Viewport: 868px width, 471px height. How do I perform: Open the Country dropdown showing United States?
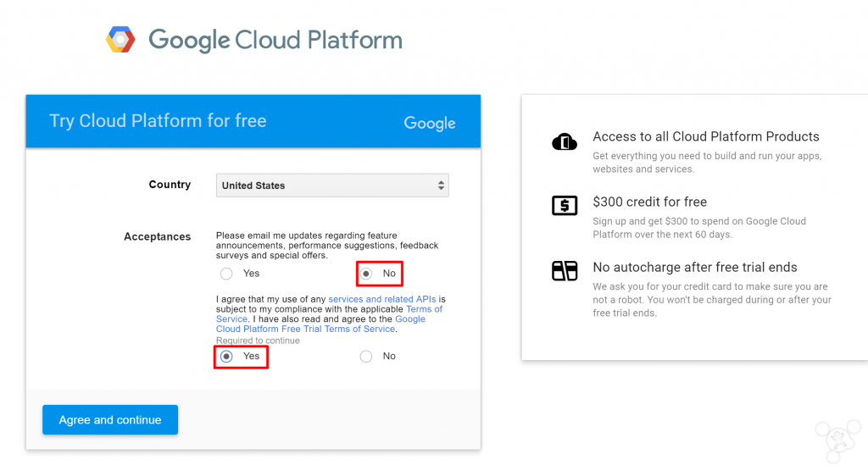pos(332,186)
